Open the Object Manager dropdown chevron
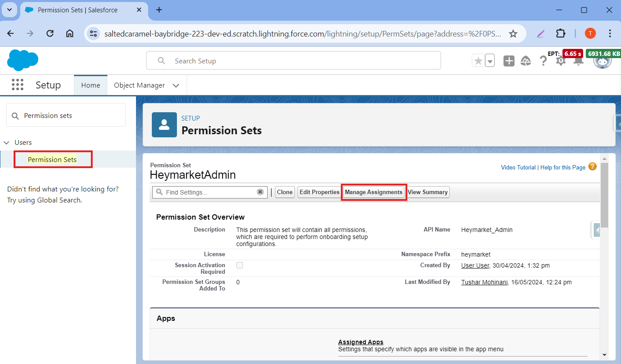Viewport: 621px width, 364px height. tap(176, 85)
